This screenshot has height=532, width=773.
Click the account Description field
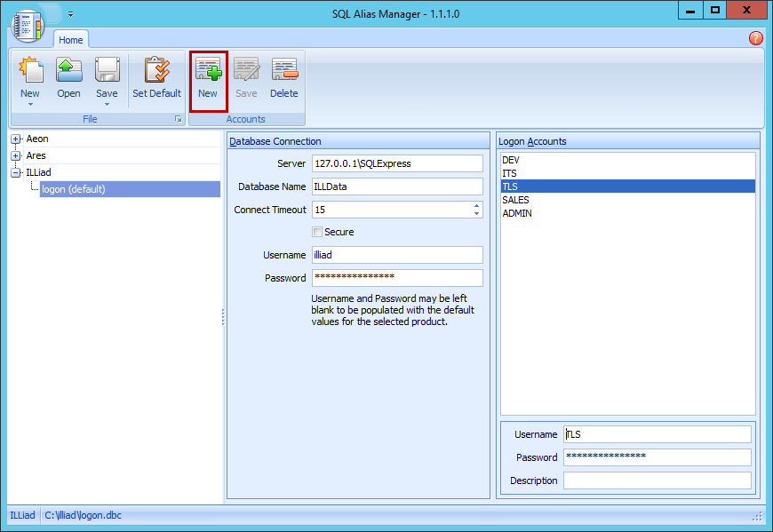[657, 480]
